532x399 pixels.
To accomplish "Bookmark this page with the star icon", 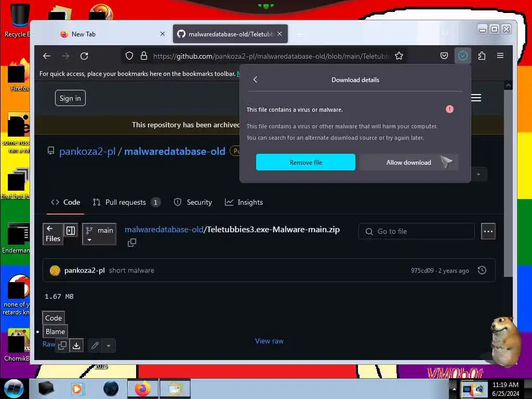I will coord(399,56).
